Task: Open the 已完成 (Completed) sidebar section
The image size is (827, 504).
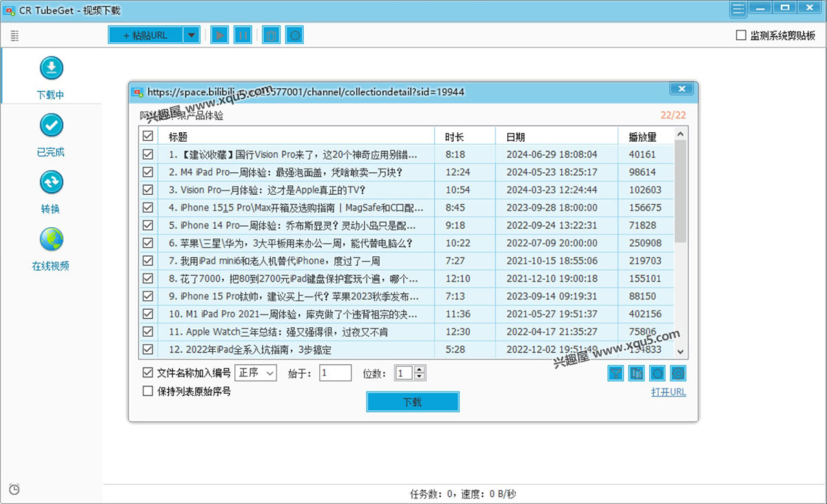Action: [51, 135]
